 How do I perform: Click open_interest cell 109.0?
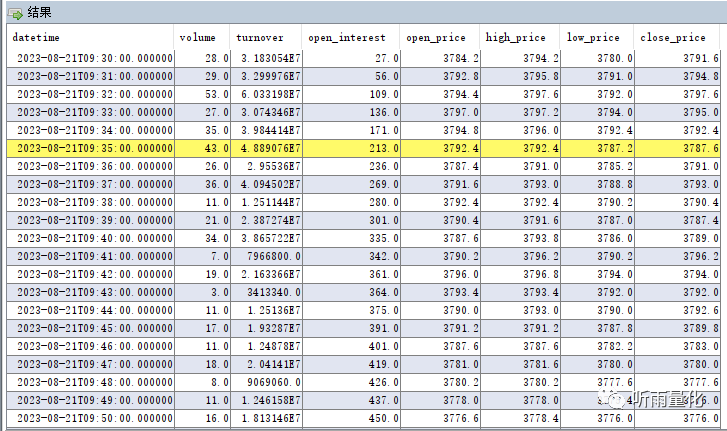point(351,95)
